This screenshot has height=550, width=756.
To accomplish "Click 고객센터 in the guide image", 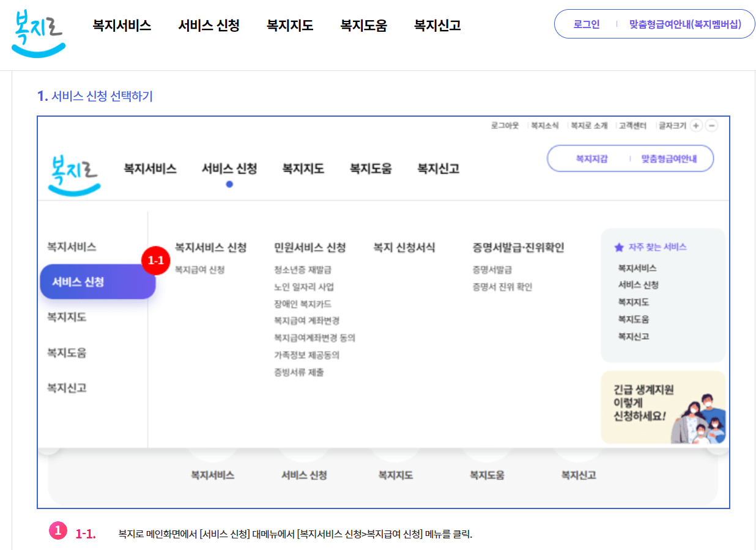I will (632, 125).
